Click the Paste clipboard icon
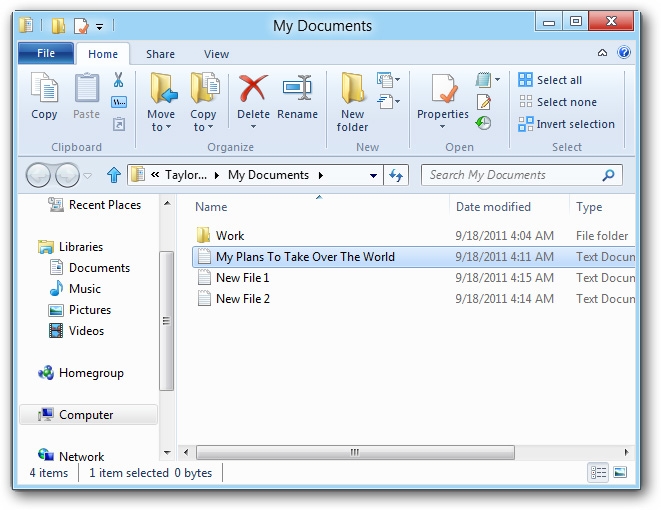Image resolution: width=661 pixels, height=510 pixels. point(87,87)
